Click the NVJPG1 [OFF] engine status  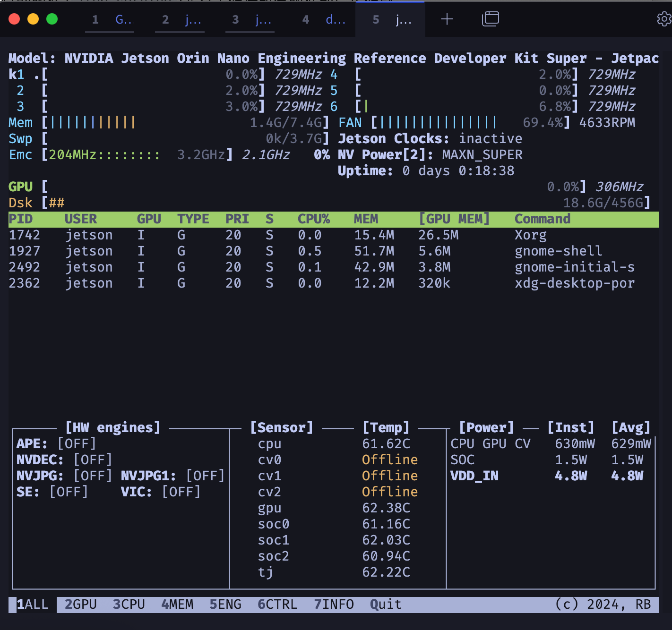coord(173,476)
